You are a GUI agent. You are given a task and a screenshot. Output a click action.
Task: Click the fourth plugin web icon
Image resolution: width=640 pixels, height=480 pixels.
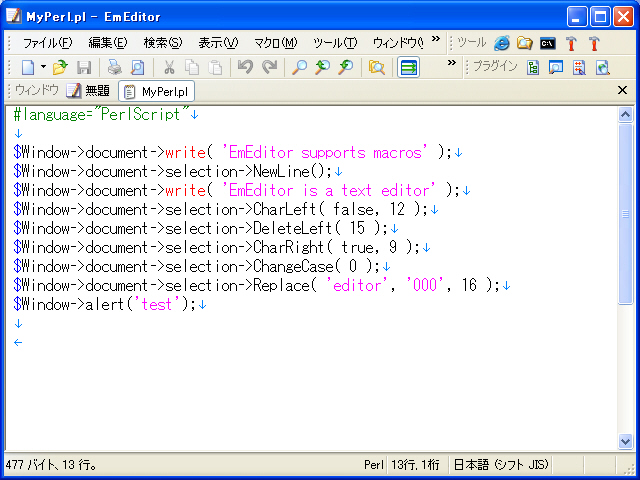click(x=602, y=67)
